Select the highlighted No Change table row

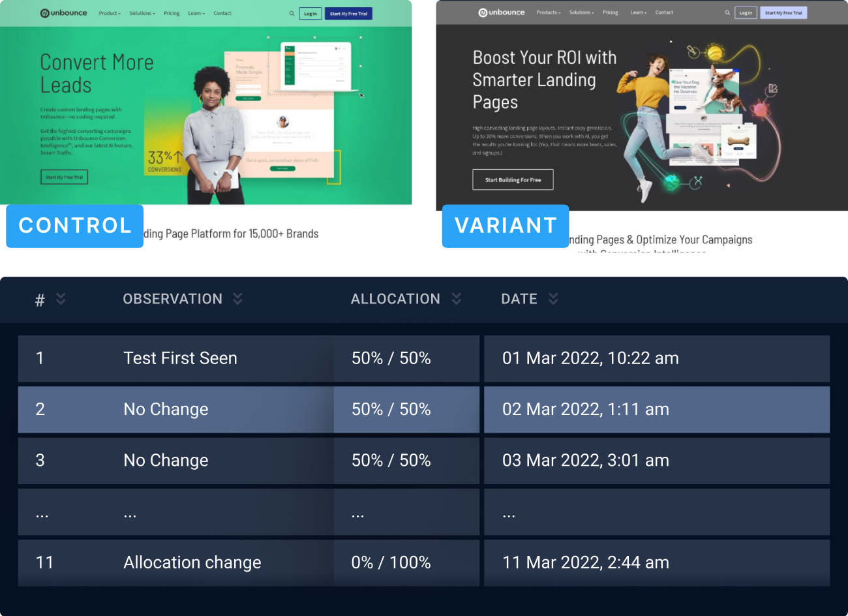pyautogui.click(x=261, y=410)
